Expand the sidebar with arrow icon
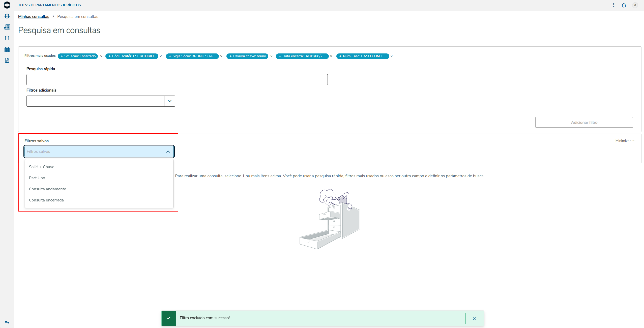Viewport: 644px width, 328px height. point(7,323)
